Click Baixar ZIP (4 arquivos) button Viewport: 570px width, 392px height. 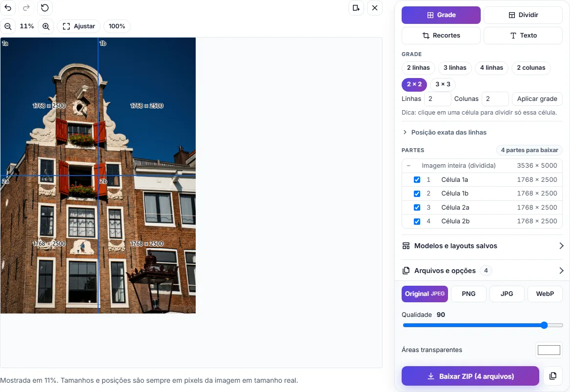click(470, 376)
